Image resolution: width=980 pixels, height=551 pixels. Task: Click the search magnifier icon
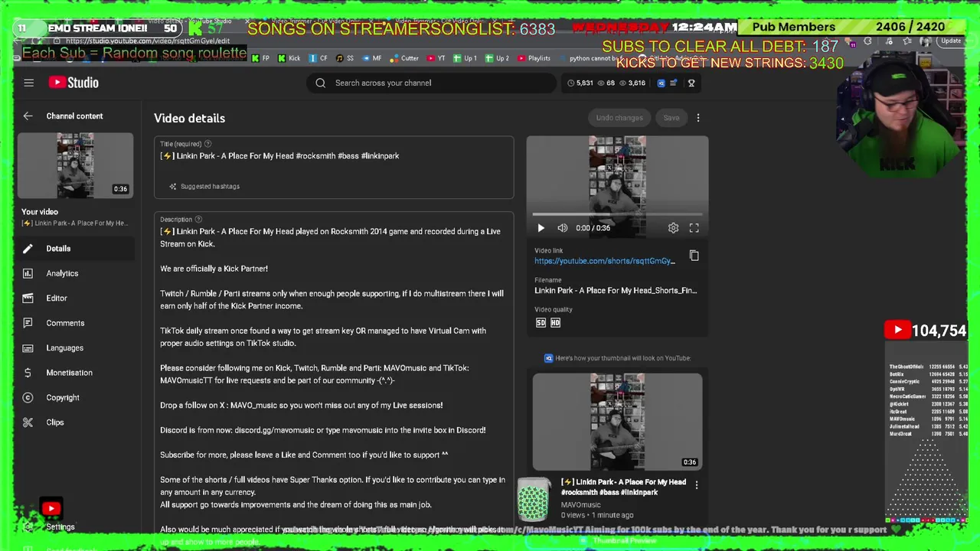[320, 83]
